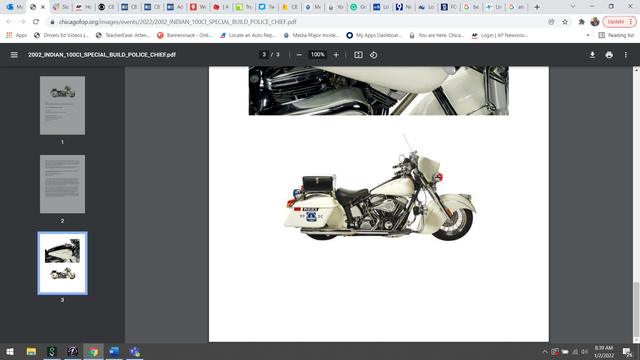640x360 pixels.
Task: Select page 3 thumbnail
Action: [62, 263]
